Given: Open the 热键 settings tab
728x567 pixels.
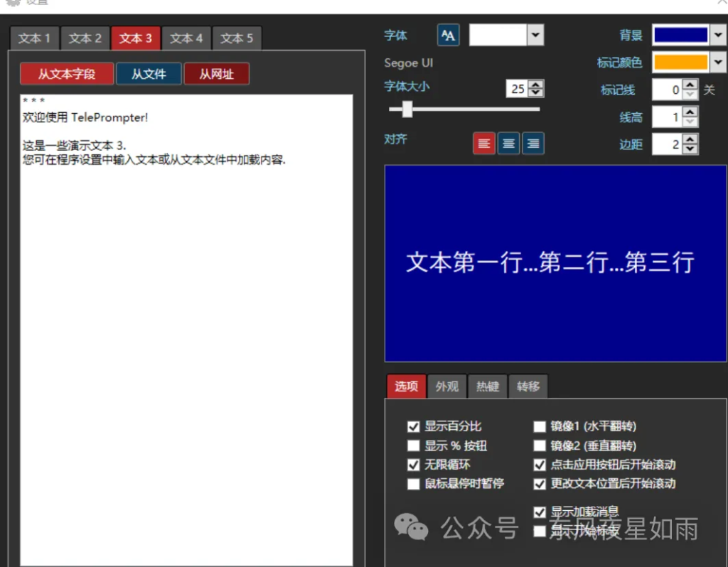Looking at the screenshot, I should (x=488, y=386).
